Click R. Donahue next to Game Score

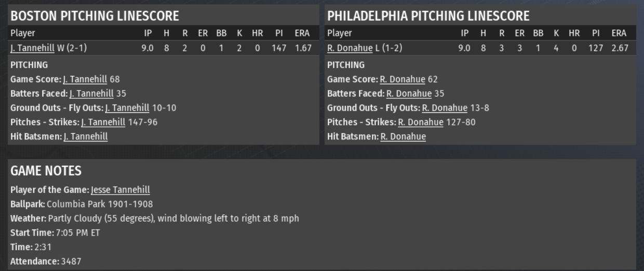point(403,80)
